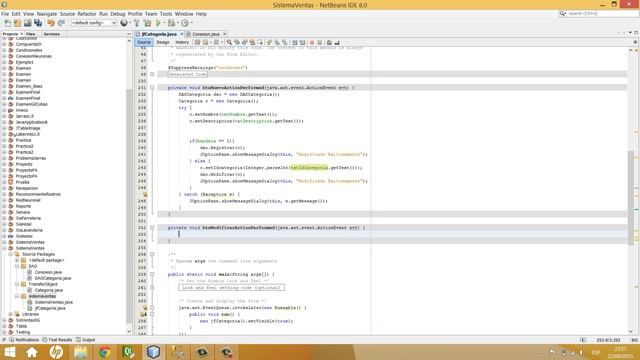Close the JfCategoria.java editor tab
This screenshot has height=360, width=640.
click(x=182, y=34)
